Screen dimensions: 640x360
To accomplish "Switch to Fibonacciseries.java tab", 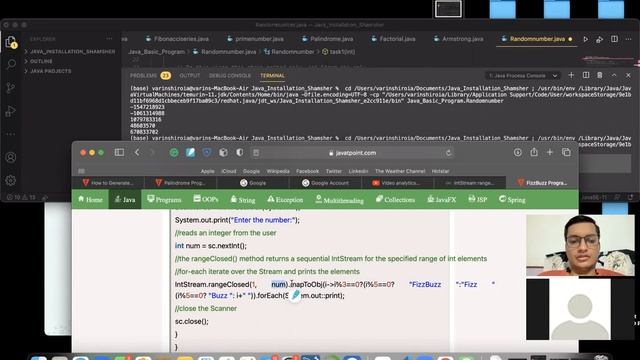I will pos(177,39).
